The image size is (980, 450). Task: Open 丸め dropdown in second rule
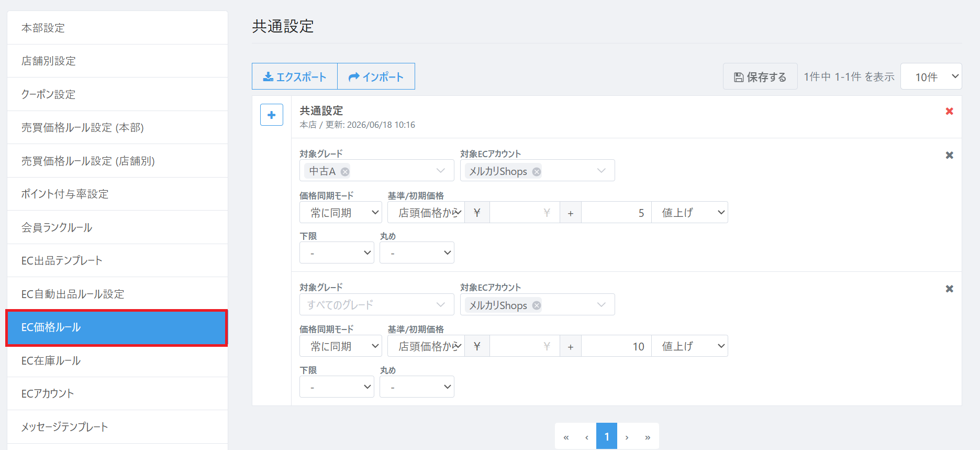[417, 387]
